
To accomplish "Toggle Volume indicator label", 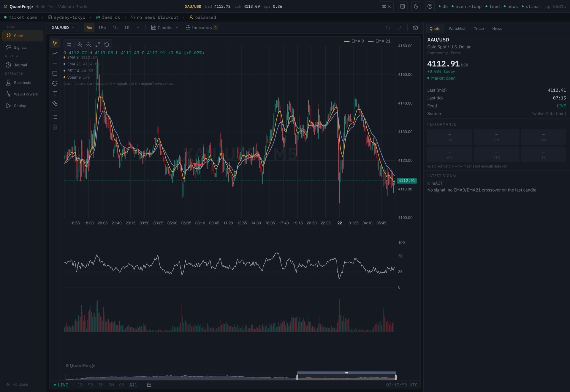I will (77, 77).
